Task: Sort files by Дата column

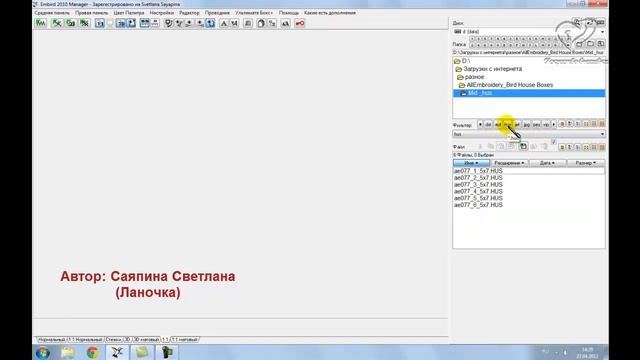Action: pyautogui.click(x=547, y=163)
